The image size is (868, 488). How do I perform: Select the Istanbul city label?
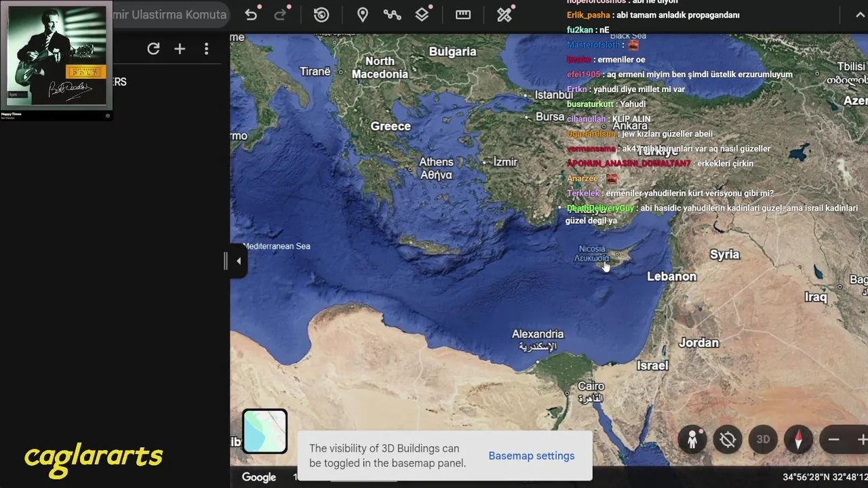tap(554, 95)
